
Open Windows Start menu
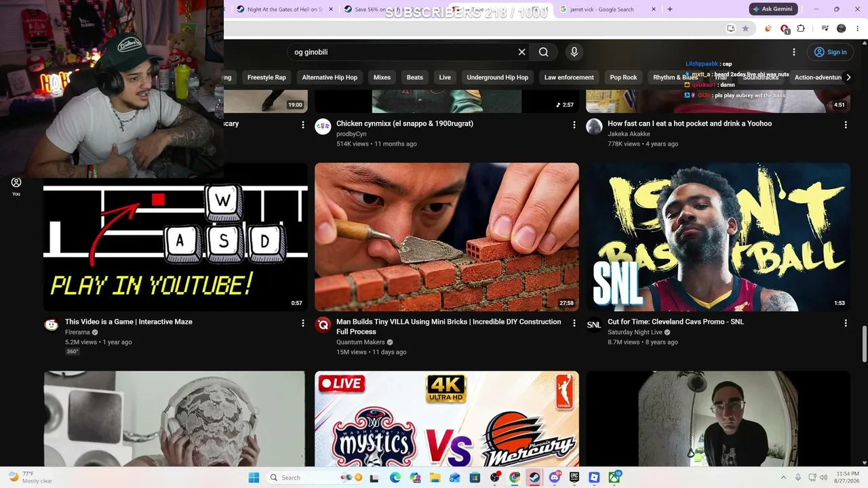coord(254,477)
